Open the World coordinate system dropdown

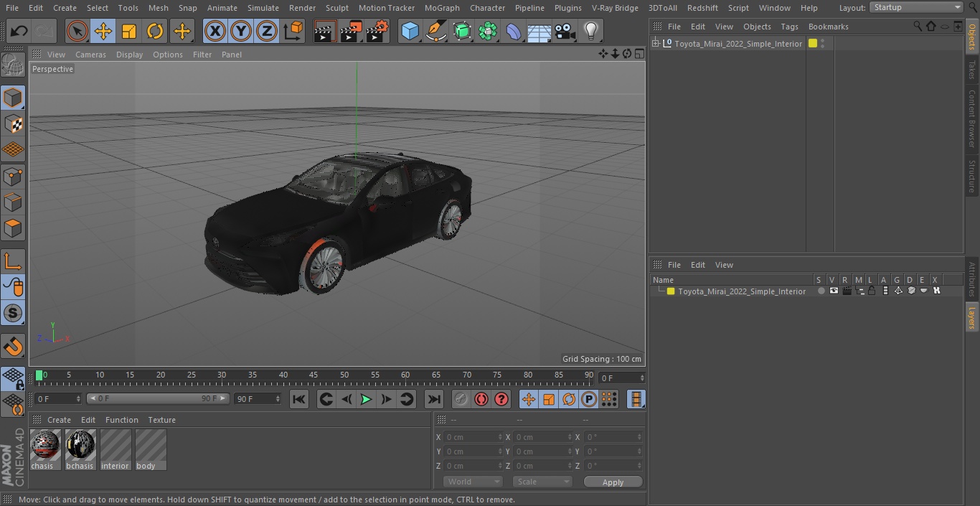point(473,482)
